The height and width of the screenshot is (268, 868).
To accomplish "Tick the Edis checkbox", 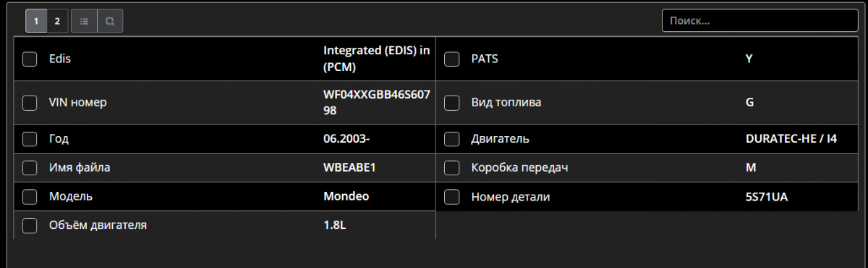I will (x=30, y=59).
